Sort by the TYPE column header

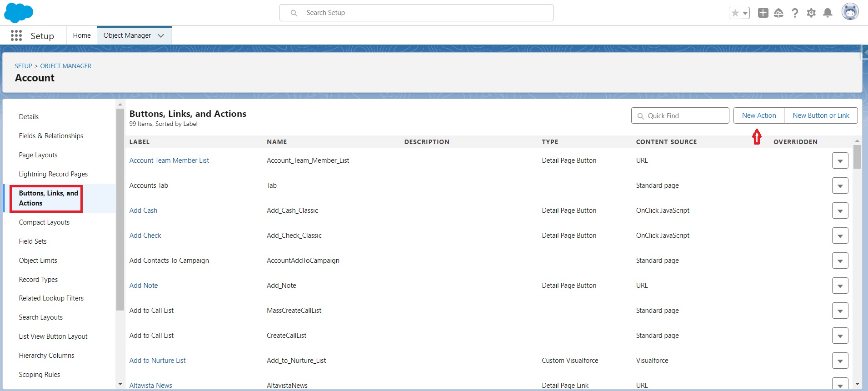click(x=550, y=142)
